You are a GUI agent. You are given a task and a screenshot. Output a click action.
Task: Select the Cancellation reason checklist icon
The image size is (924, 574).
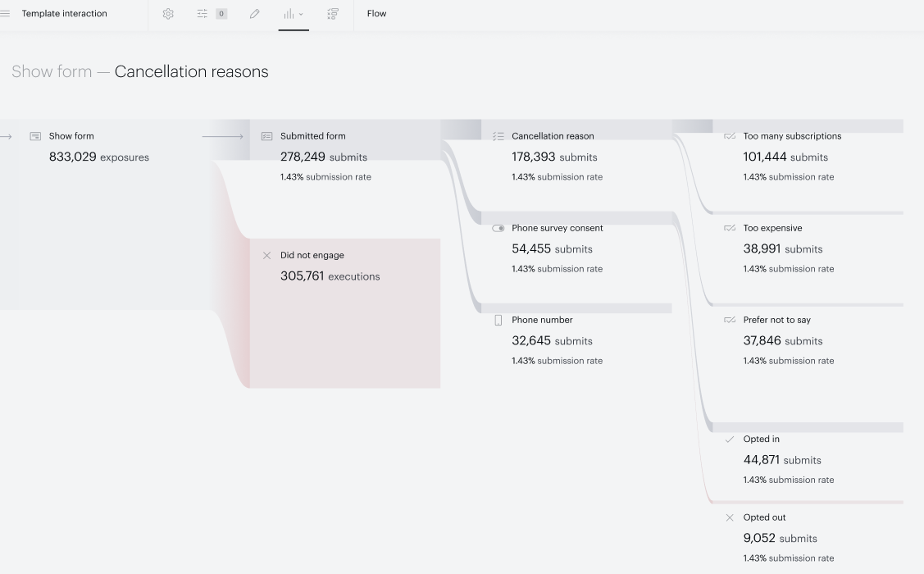tap(498, 136)
